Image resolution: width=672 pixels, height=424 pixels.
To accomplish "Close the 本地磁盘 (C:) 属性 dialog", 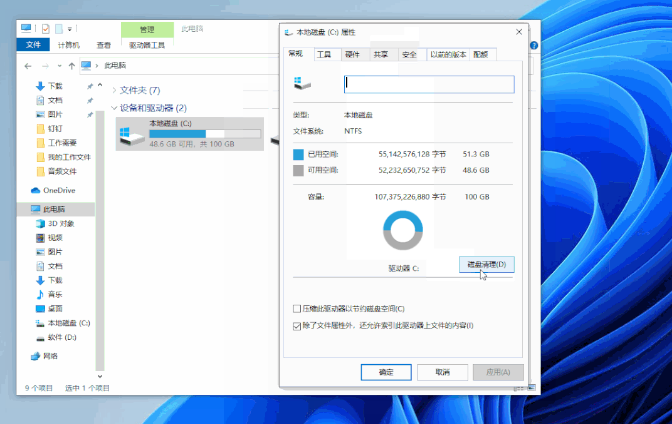I will coord(519,32).
